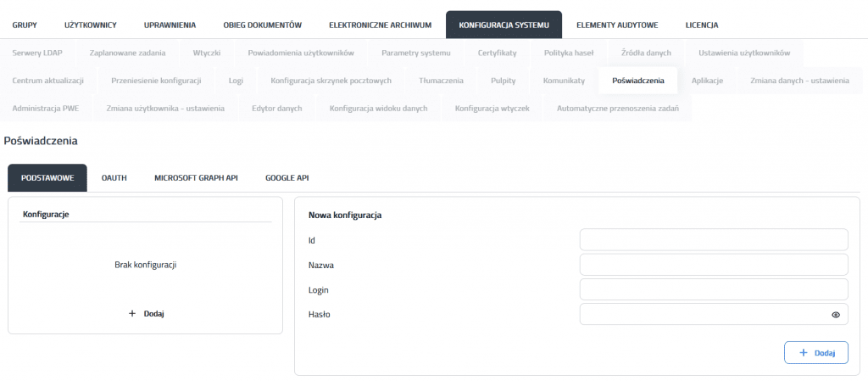Open the Logi section

[x=236, y=81]
